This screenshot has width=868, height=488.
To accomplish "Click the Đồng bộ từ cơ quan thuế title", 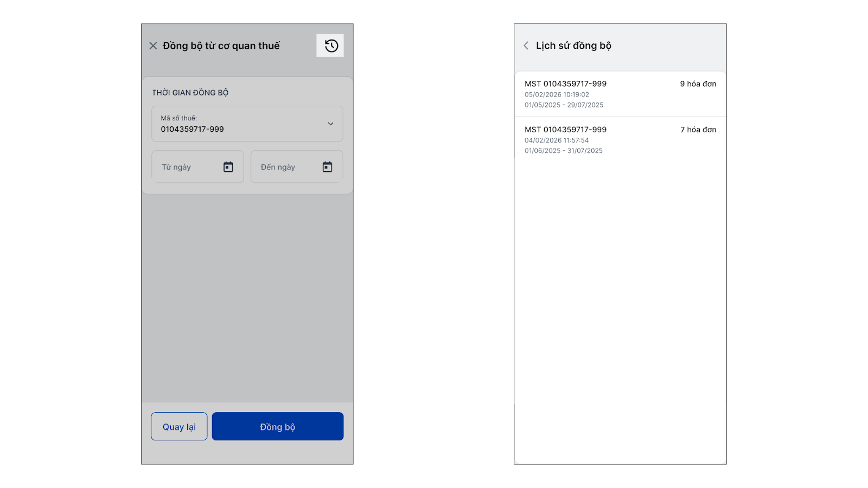I will 221,46.
